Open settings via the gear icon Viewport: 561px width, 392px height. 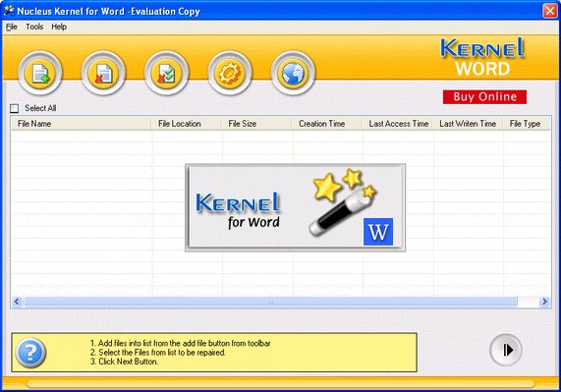click(230, 73)
